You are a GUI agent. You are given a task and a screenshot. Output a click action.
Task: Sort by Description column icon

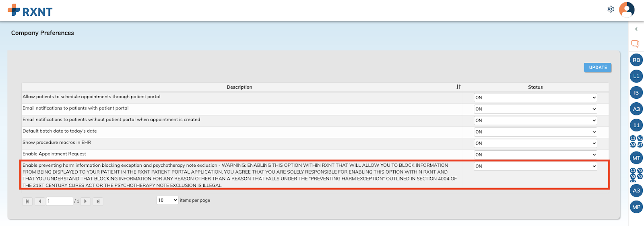click(458, 87)
